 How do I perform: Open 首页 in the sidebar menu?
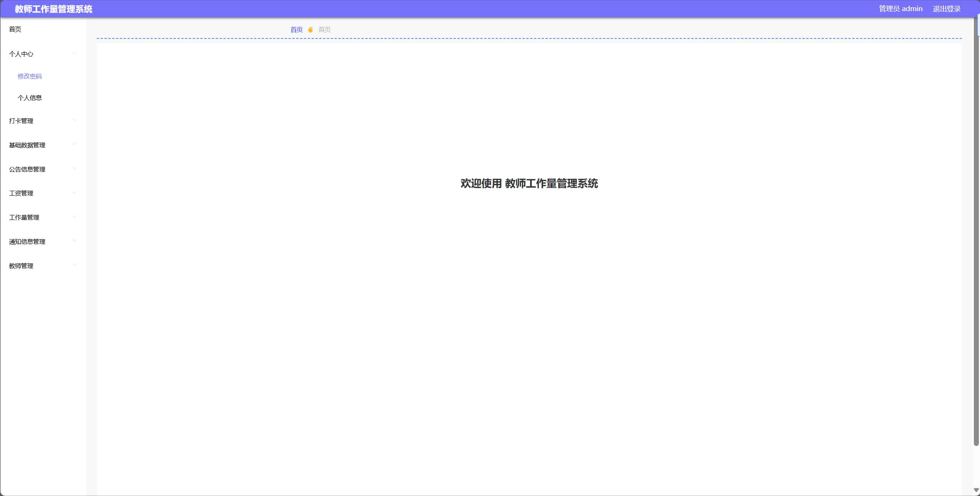(15, 29)
